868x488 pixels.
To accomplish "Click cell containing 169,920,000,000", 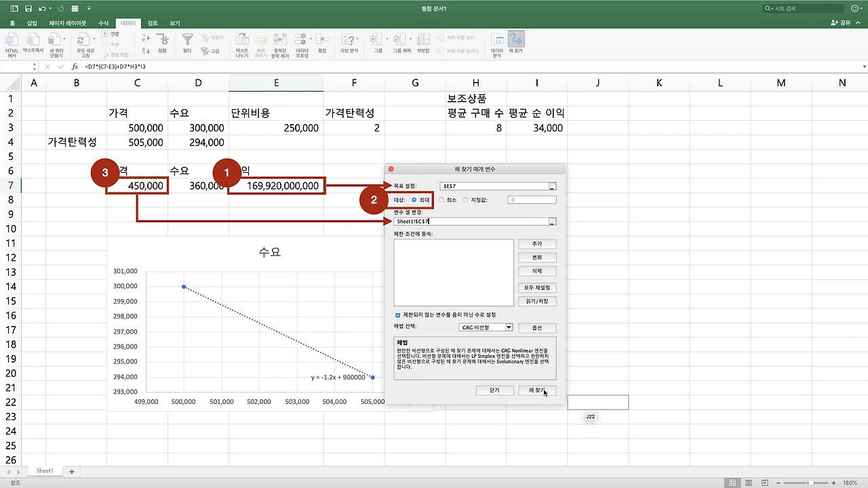I will [276, 186].
